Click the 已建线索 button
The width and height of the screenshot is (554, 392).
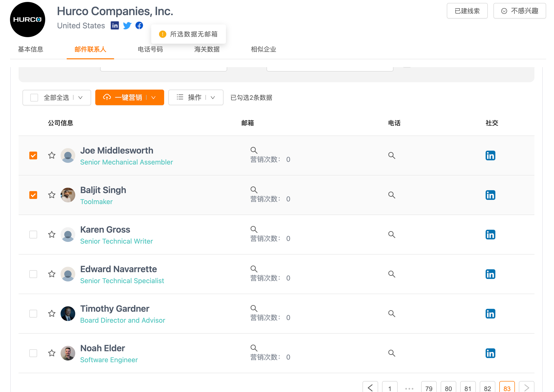[467, 11]
